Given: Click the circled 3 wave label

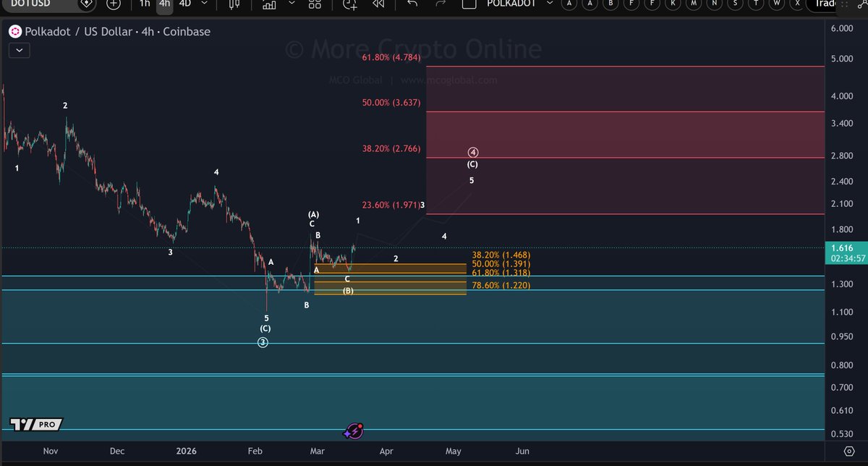Looking at the screenshot, I should click(x=263, y=342).
